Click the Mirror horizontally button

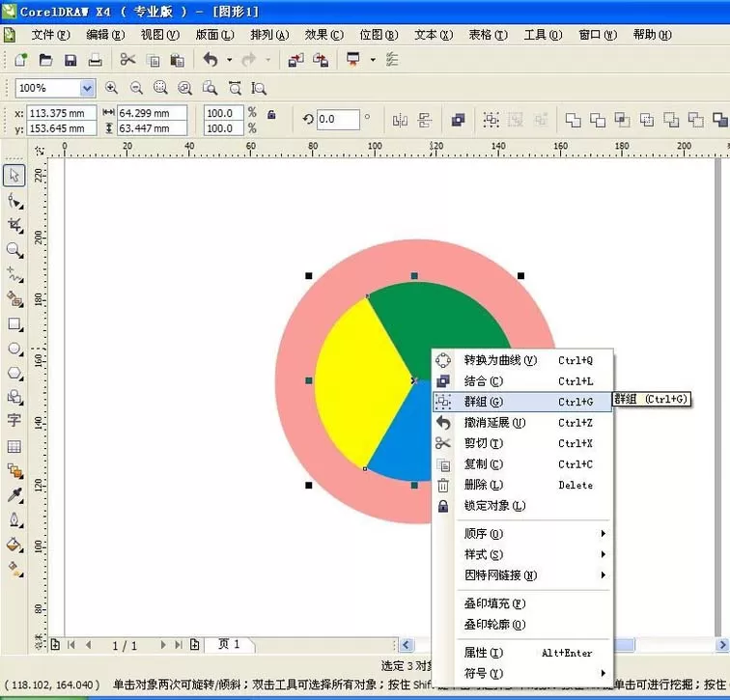(400, 121)
